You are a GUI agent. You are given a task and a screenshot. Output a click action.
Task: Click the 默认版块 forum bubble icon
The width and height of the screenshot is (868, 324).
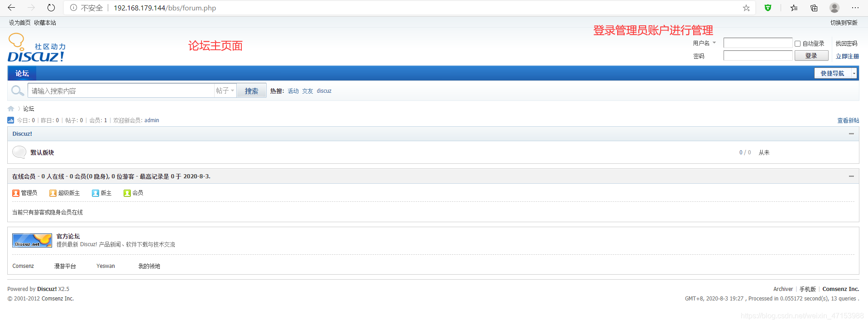pos(19,152)
